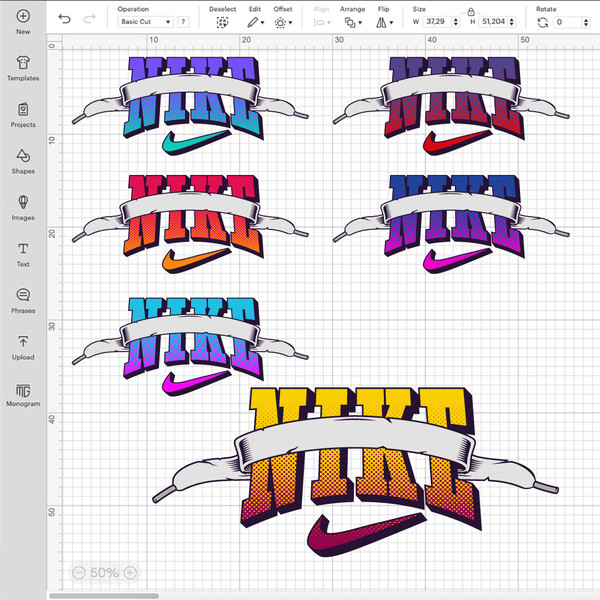Select the cyan-pink NIKE design
The width and height of the screenshot is (600, 600).
[x=190, y=346]
